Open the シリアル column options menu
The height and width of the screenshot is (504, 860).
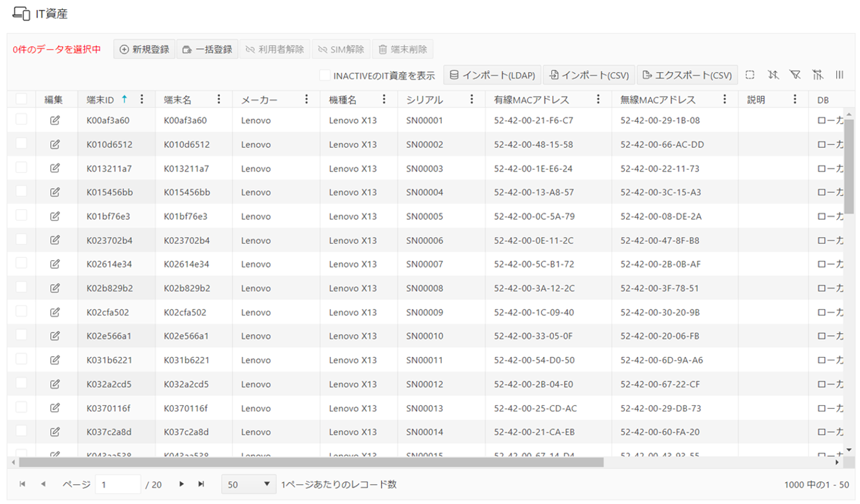(x=472, y=99)
